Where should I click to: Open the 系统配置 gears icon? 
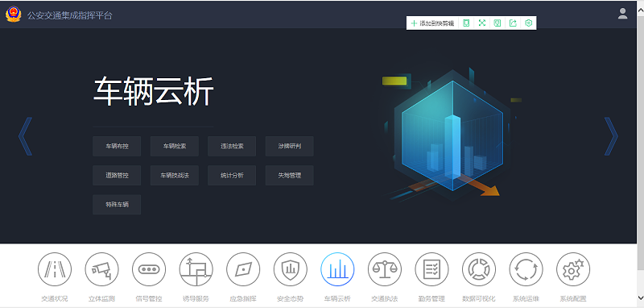point(573,269)
